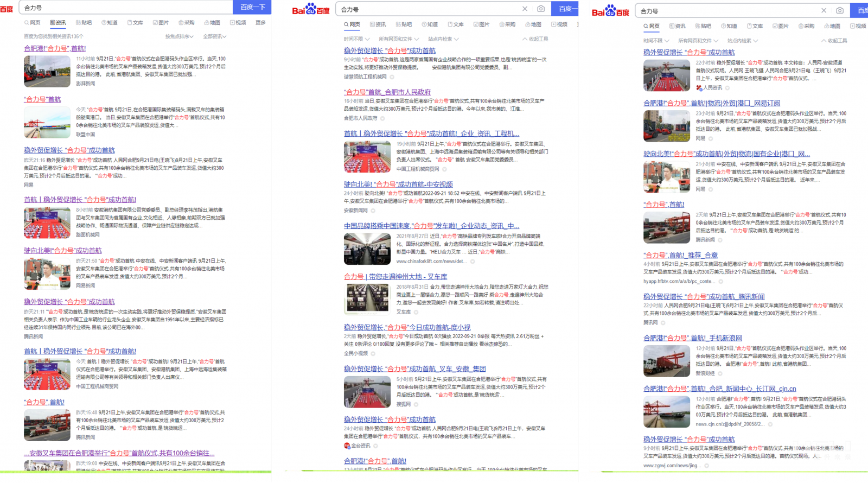Switch to 网页 tab in left screenshot
Image resolution: width=868 pixels, height=483 pixels.
click(32, 23)
